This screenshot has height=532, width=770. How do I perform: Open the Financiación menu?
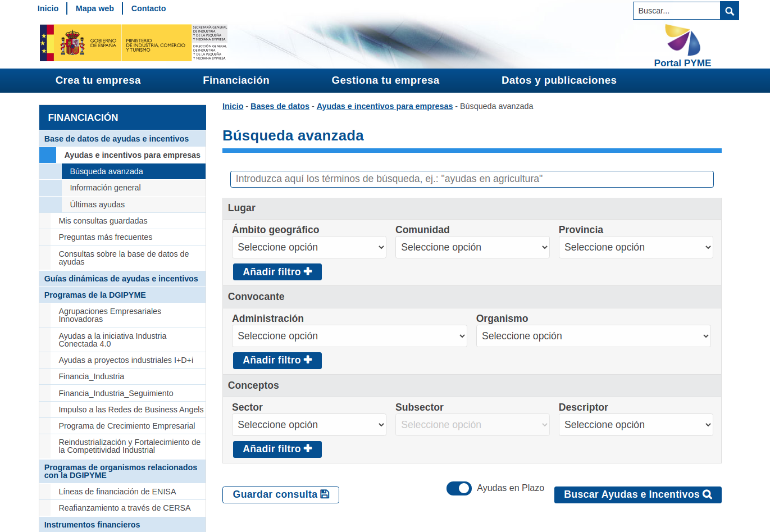click(x=236, y=80)
